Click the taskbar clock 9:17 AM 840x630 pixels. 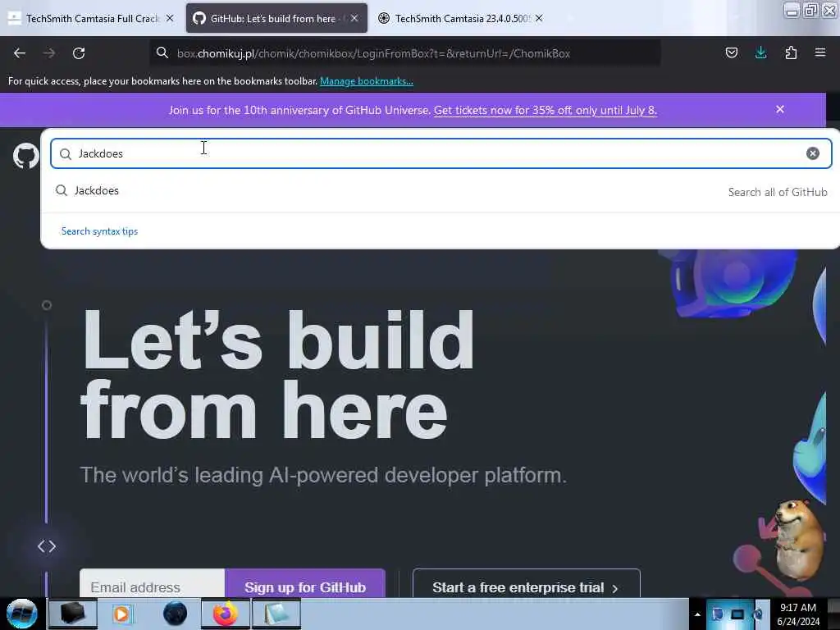tap(797, 614)
